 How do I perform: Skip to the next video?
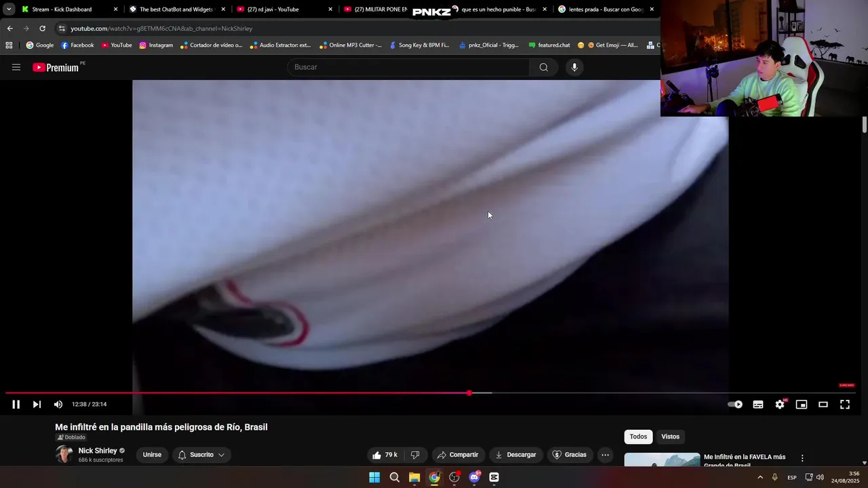coord(37,405)
